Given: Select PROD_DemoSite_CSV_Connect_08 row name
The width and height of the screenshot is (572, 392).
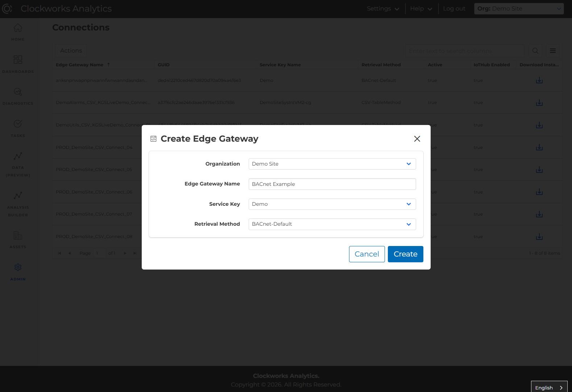Looking at the screenshot, I should tap(94, 237).
